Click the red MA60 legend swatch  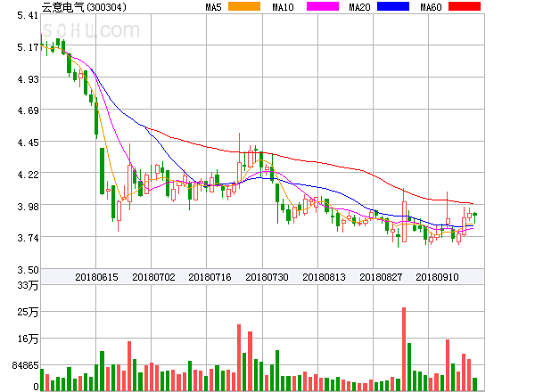pyautogui.click(x=465, y=6)
